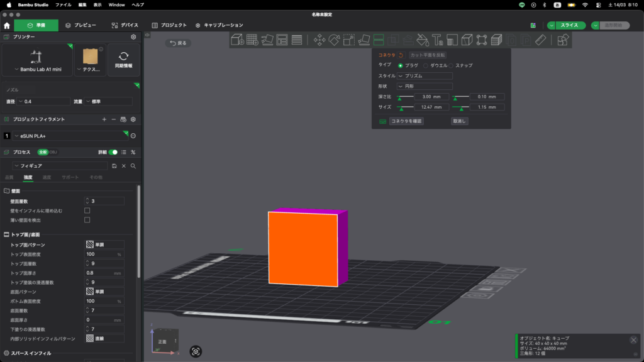The width and height of the screenshot is (644, 362).
Task: Select the Rotate tool in toolbar
Action: (x=334, y=40)
